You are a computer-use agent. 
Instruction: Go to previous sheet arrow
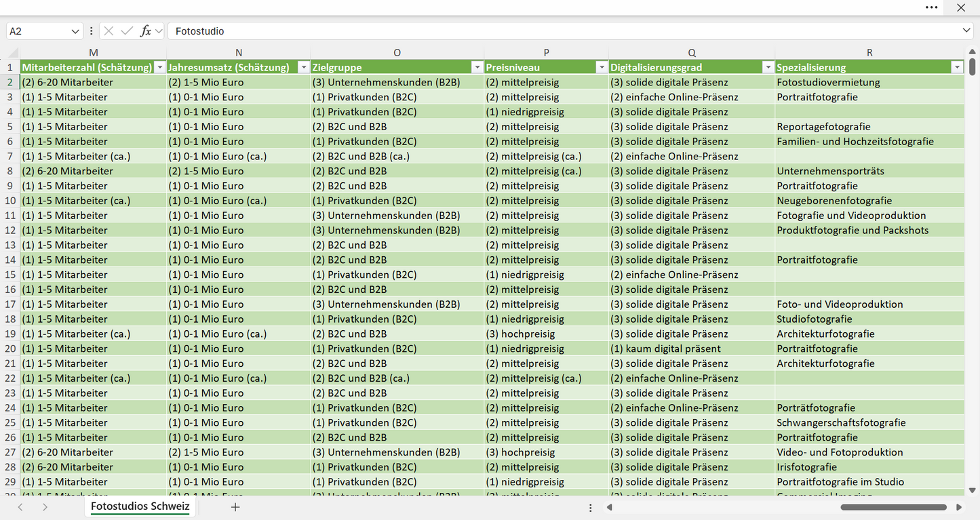(x=20, y=507)
